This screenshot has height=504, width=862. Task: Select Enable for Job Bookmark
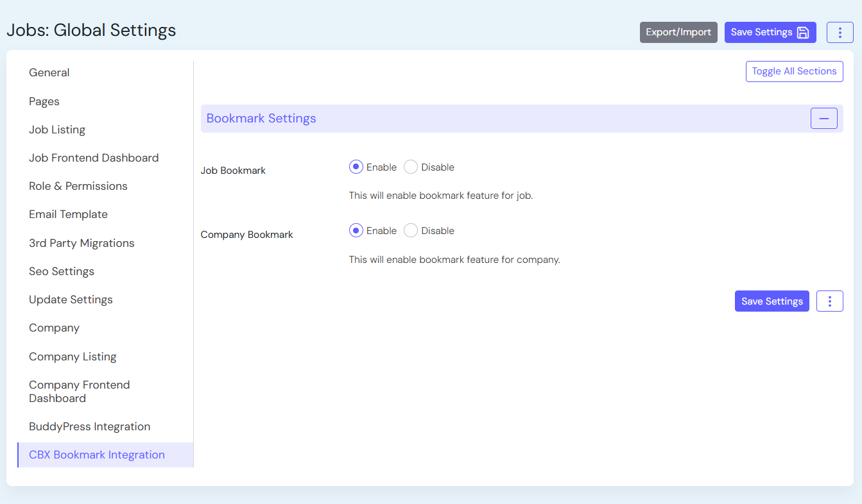tap(356, 167)
